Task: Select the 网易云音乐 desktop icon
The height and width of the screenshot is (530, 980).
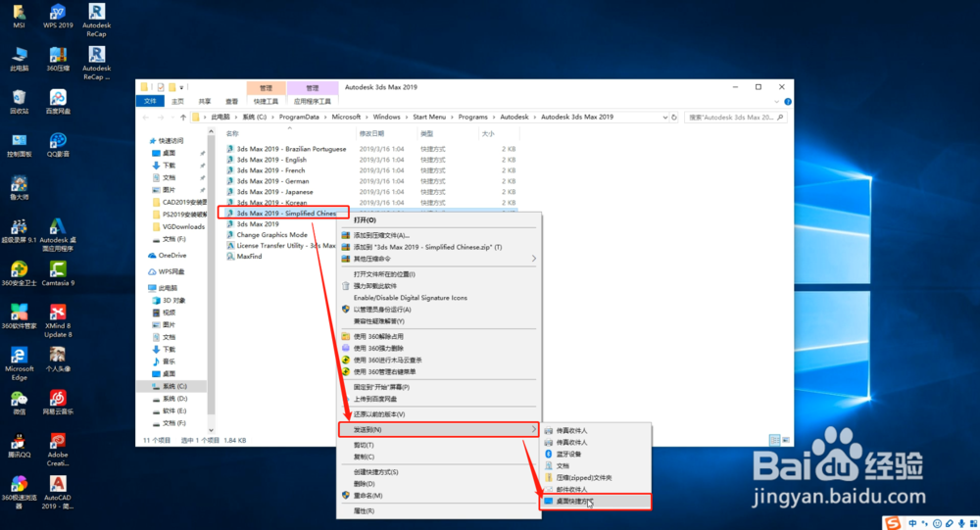Action: (x=58, y=403)
